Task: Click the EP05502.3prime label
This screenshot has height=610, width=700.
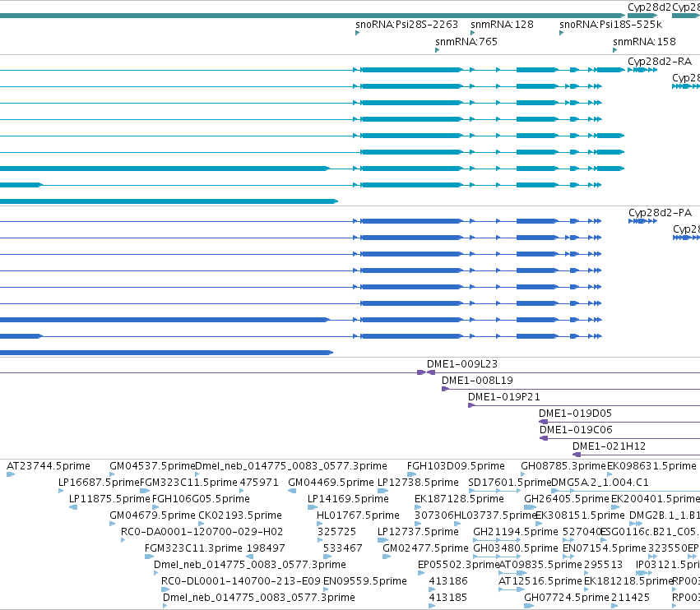Action: pos(458,565)
